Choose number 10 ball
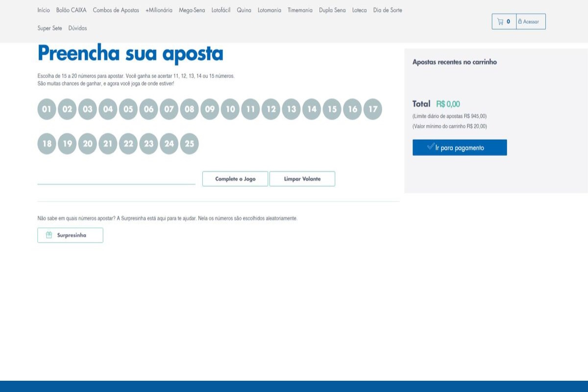The image size is (588, 392). [230, 109]
